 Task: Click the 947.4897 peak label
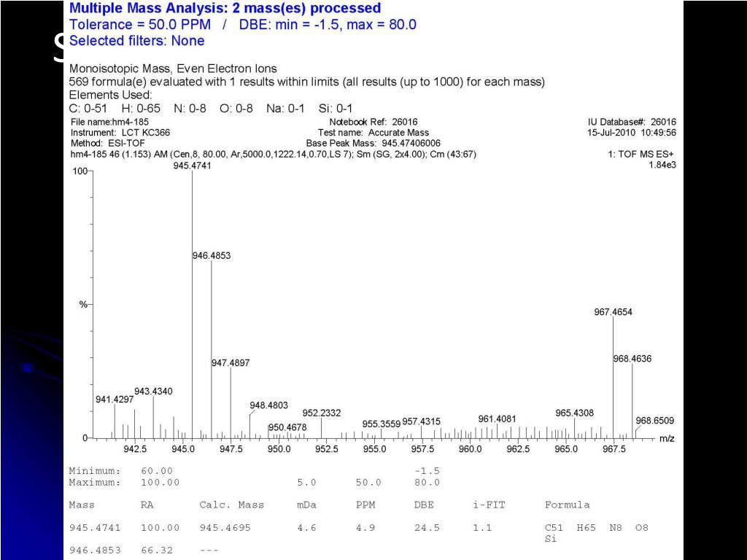tap(231, 363)
